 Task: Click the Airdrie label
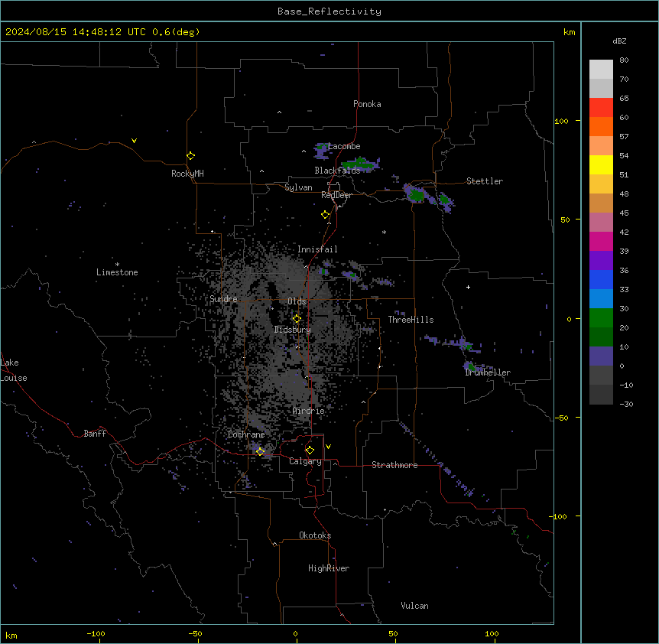[x=309, y=411]
